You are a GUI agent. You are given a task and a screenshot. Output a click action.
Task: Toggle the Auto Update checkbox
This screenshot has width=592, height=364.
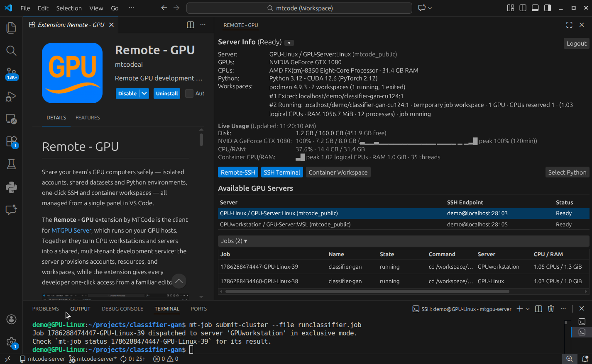click(189, 93)
